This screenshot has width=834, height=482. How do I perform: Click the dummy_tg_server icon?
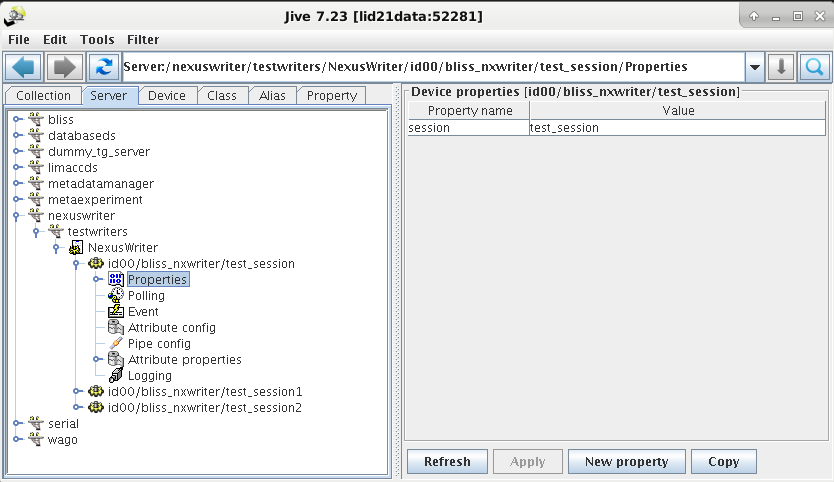[36, 152]
